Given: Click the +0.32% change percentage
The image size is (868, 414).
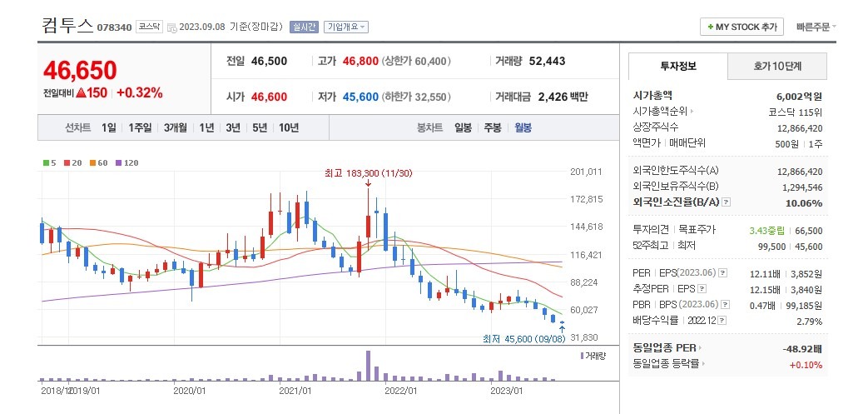Looking at the screenshot, I should 140,93.
